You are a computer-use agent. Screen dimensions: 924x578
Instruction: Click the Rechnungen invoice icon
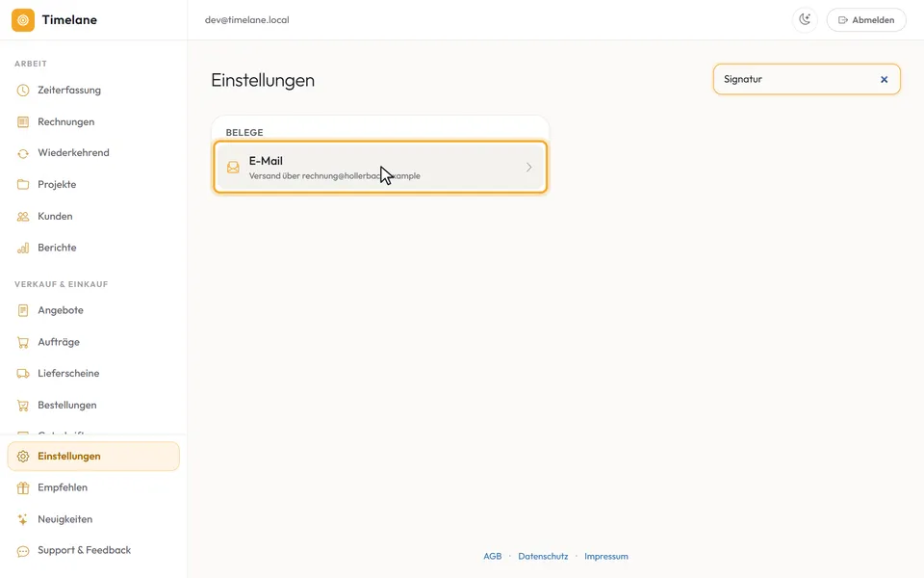pos(23,121)
